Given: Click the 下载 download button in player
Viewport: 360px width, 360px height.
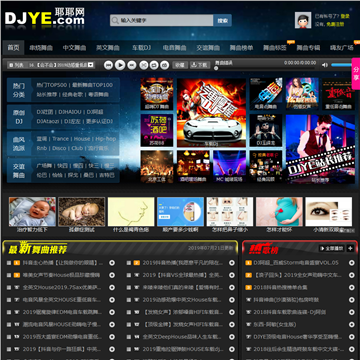Looking at the screenshot, I should (199, 65).
